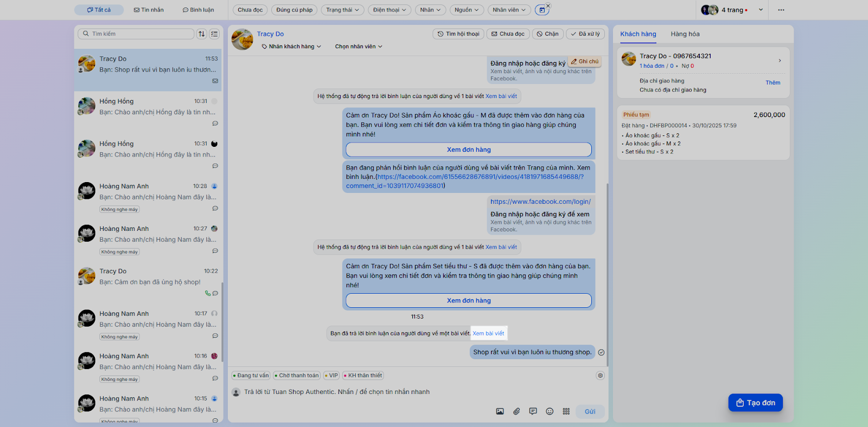The width and height of the screenshot is (868, 427).
Task: Click the Tìm kiếm search field
Action: (x=136, y=34)
